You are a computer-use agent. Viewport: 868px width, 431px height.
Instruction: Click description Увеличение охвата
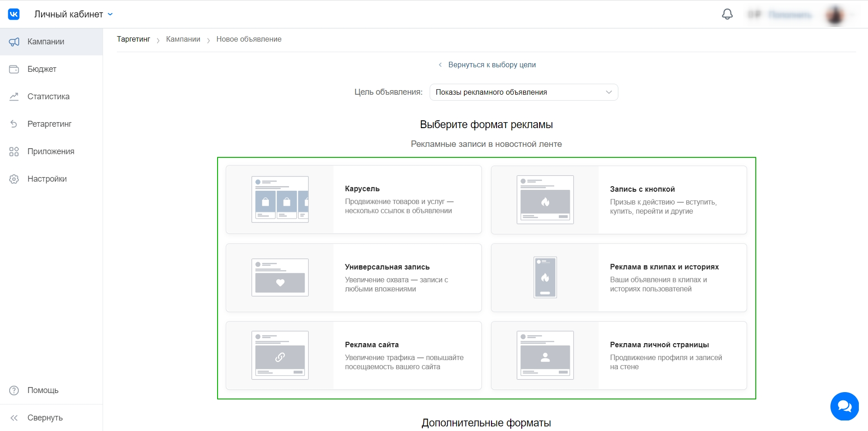(396, 285)
